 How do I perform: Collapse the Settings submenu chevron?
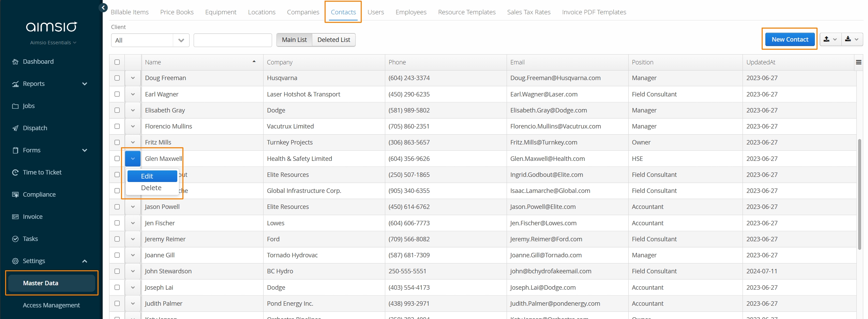click(85, 261)
